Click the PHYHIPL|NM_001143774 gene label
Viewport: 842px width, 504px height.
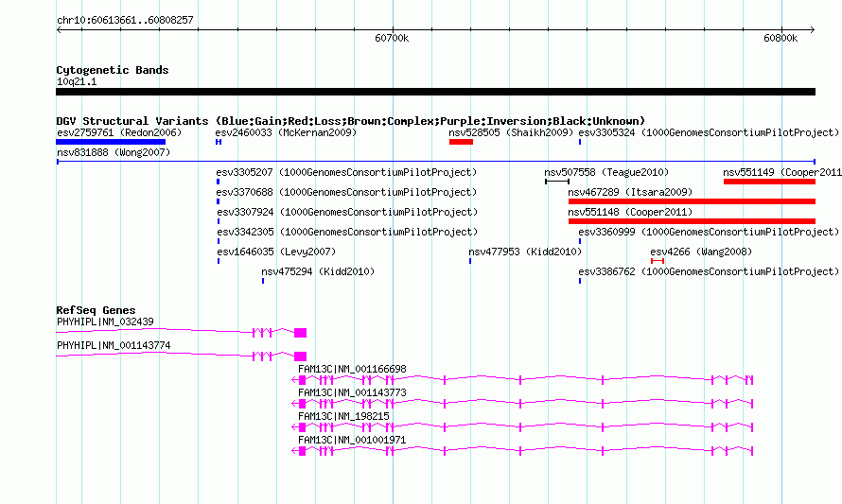114,346
